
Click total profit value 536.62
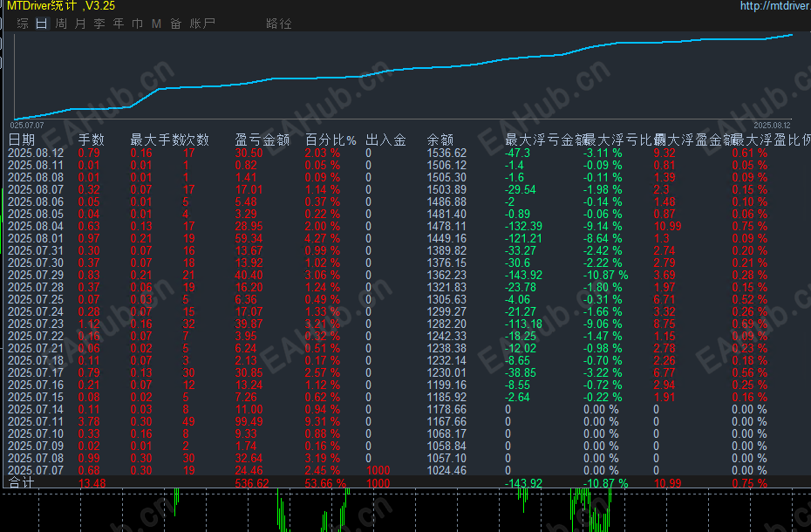[252, 483]
